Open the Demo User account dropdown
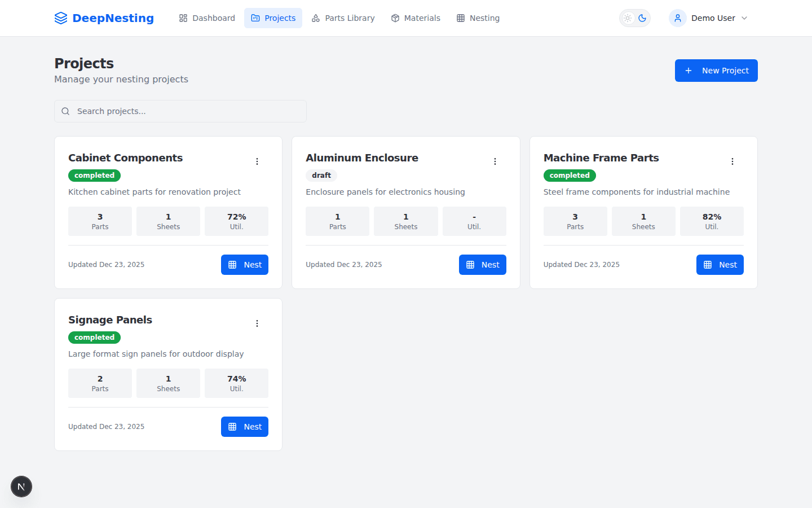This screenshot has height=508, width=812. pos(713,18)
